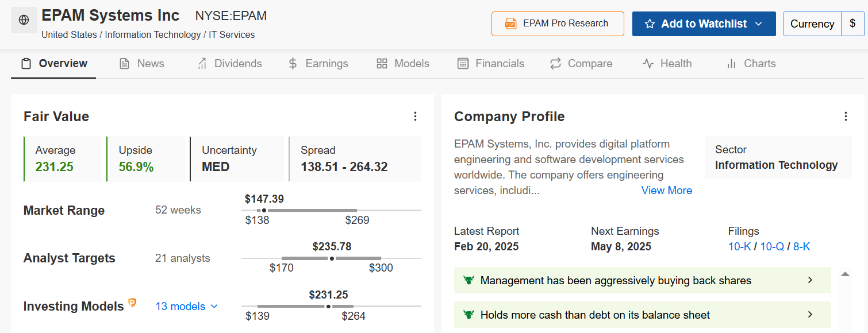Click the Average fair value 231.25

click(x=55, y=167)
